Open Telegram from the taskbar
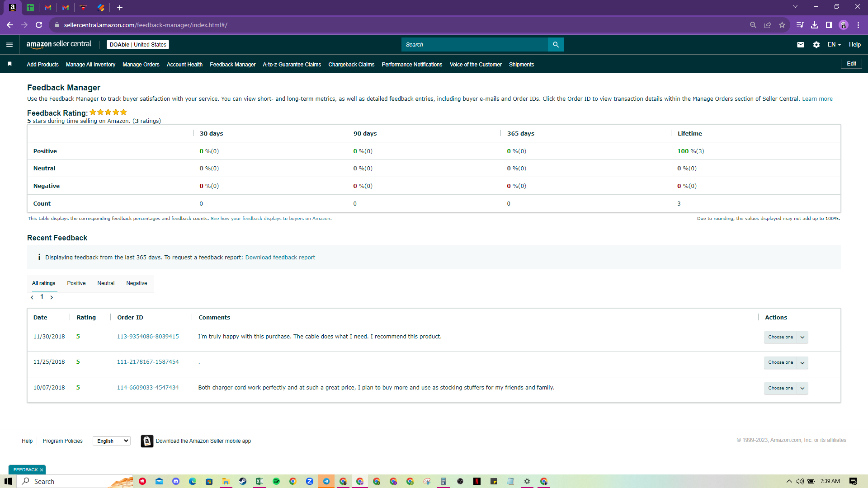Viewport: 868px width, 488px height. [326, 481]
